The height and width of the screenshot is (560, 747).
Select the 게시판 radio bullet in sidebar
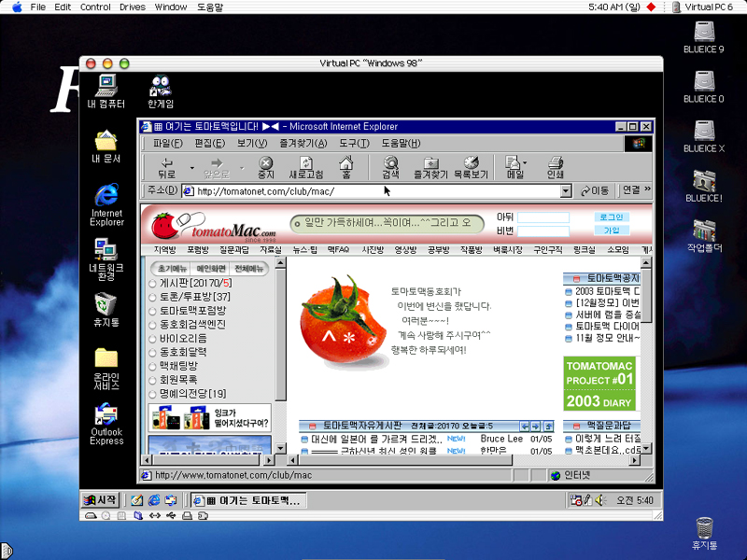tap(152, 283)
